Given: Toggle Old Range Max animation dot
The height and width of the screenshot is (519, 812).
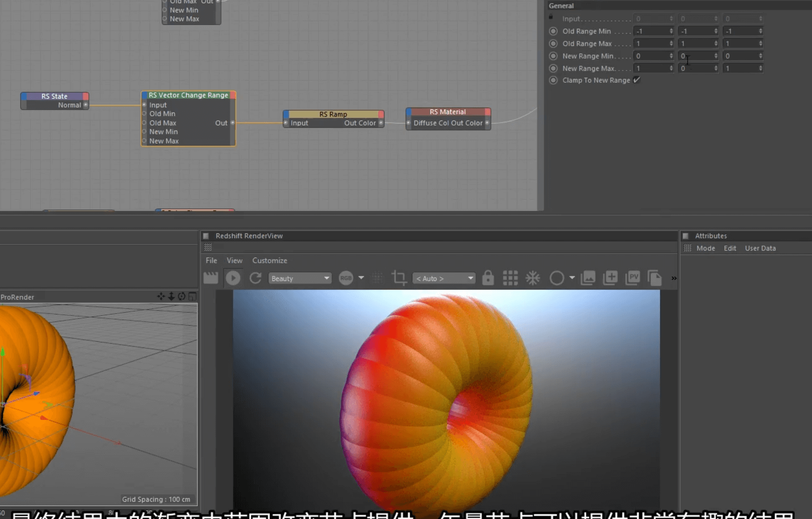Looking at the screenshot, I should (x=553, y=43).
